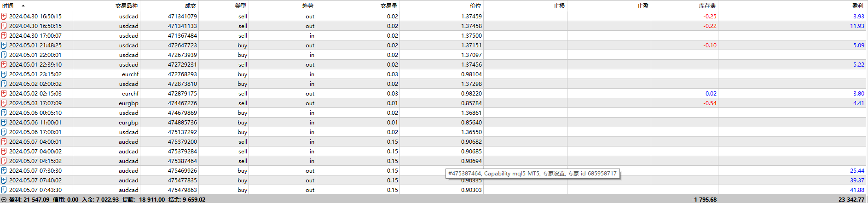Click the audcad sell icon at 2024.05.07 04:15:02

pyautogui.click(x=4, y=161)
